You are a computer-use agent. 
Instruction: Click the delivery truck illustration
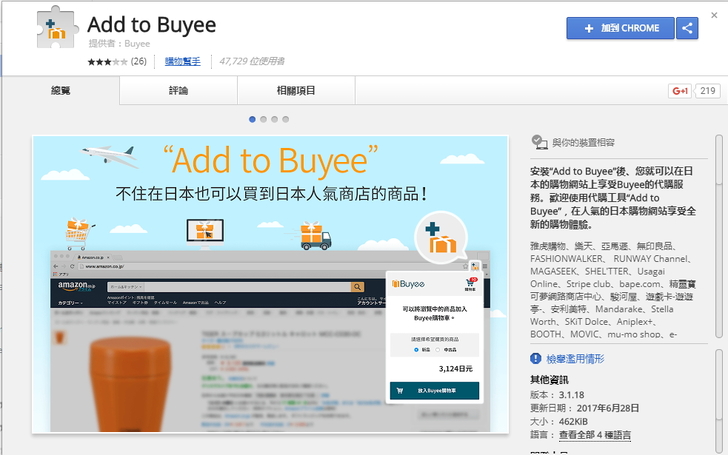click(x=316, y=235)
